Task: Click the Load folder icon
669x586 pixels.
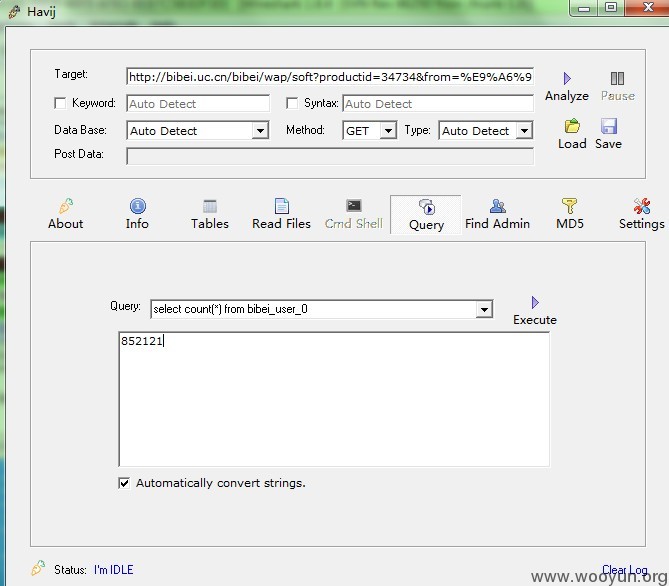Action: click(572, 126)
